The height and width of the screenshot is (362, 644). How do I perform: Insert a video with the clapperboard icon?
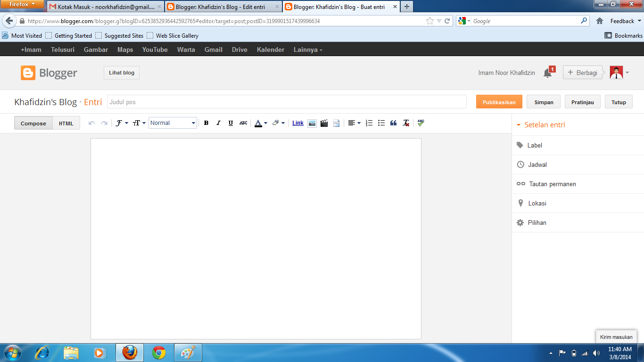pyautogui.click(x=324, y=123)
